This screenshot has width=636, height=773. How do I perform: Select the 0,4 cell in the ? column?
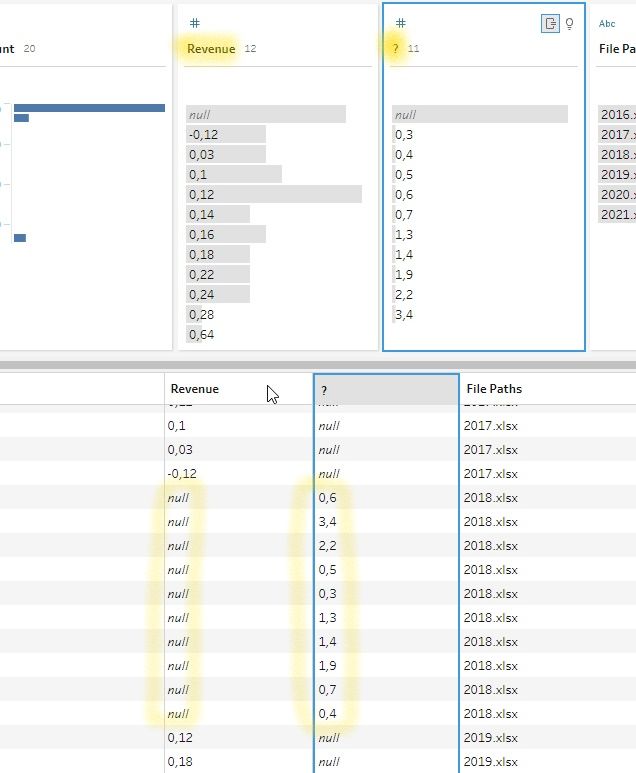387,713
